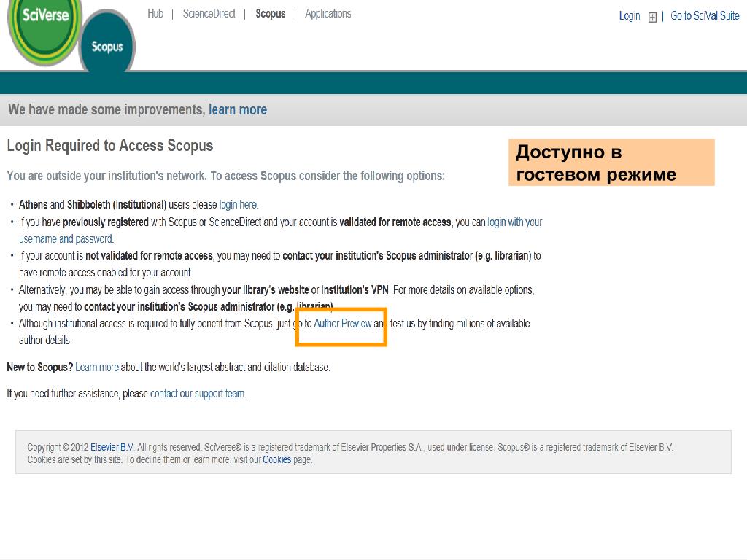Click text 'You are outside your institution's network'
The image size is (747, 560).
pos(107,176)
